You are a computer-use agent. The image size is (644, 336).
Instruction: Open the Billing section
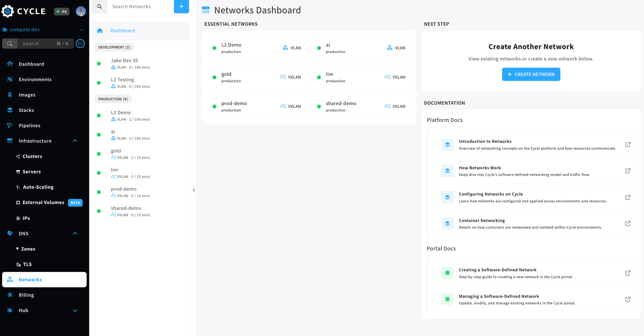coord(26,295)
